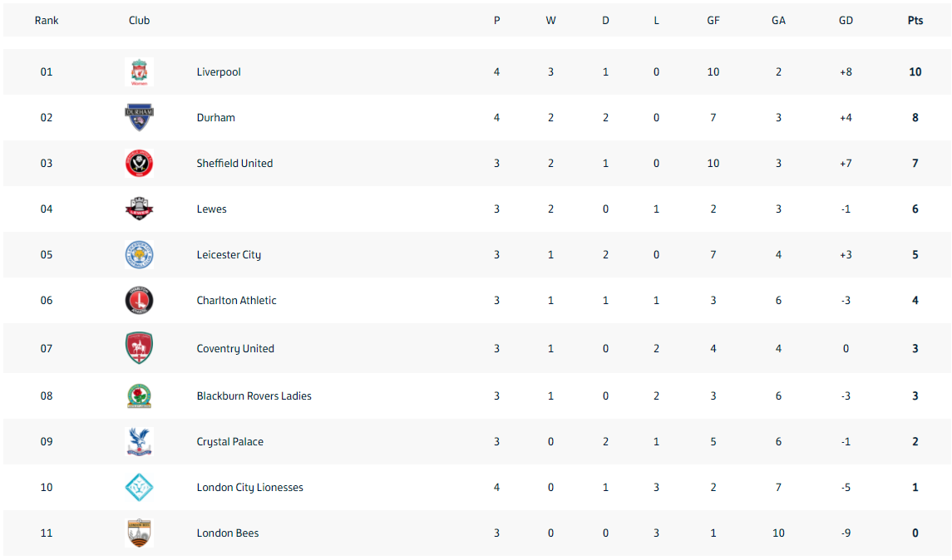Click the GF column header
The image size is (952, 560).
(713, 20)
